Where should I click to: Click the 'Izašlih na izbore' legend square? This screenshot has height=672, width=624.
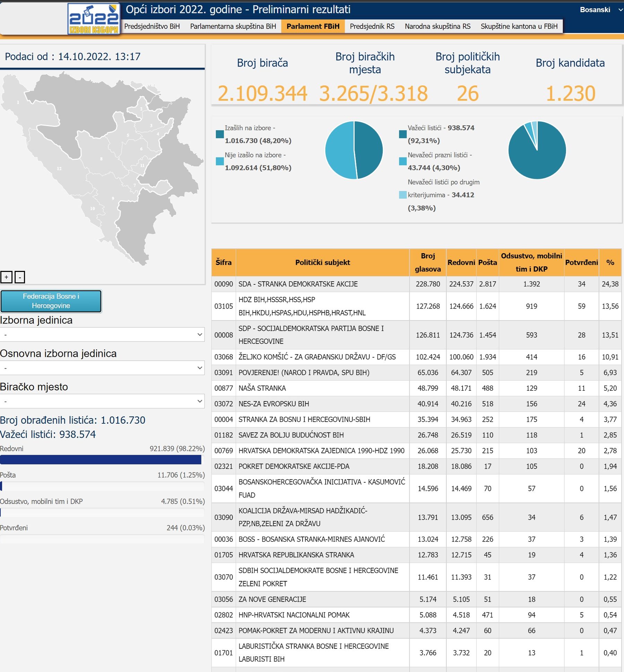coord(219,134)
